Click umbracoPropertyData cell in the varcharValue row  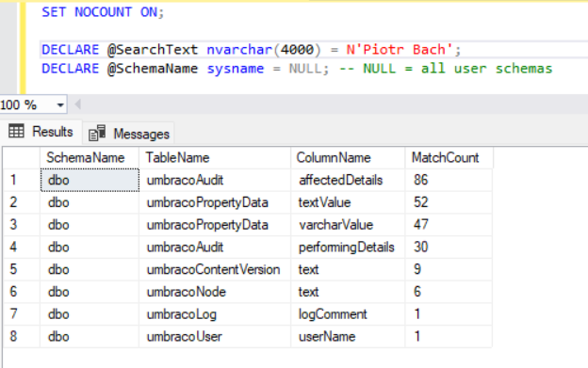tap(215, 225)
